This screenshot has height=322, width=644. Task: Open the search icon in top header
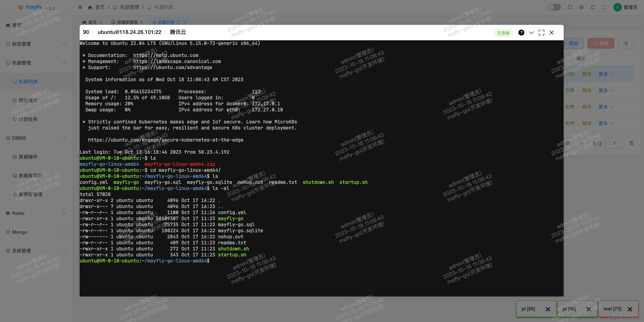[x=570, y=7]
